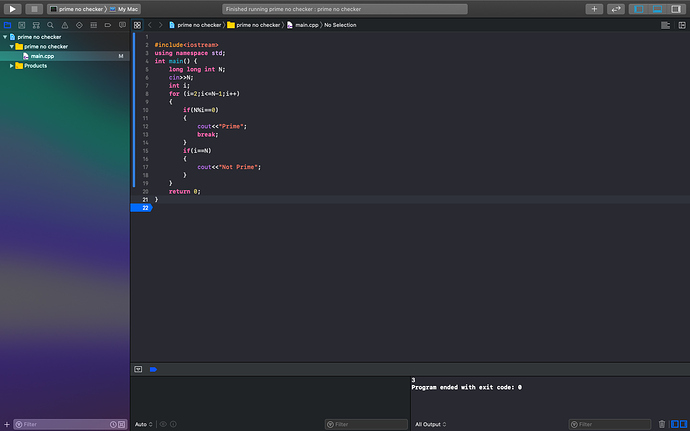This screenshot has height=431, width=690.
Task: Open the Find navigator
Action: pyautogui.click(x=51, y=25)
